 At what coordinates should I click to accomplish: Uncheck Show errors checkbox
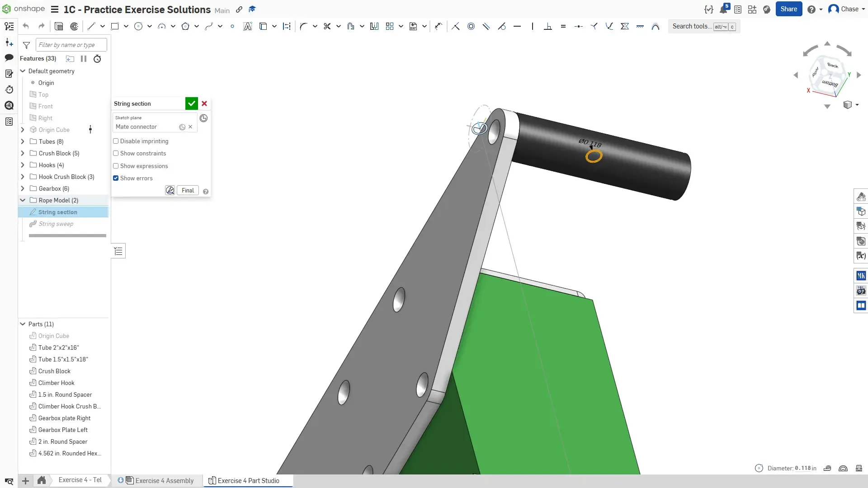(x=116, y=178)
